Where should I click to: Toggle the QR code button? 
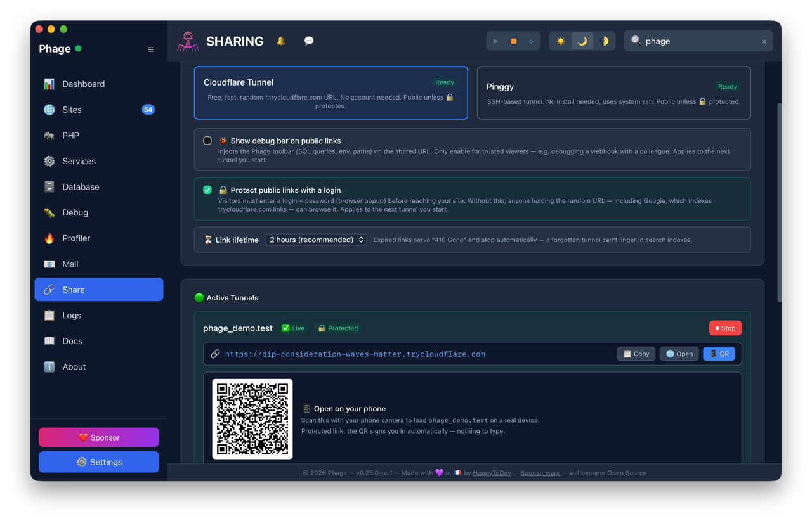(x=719, y=354)
